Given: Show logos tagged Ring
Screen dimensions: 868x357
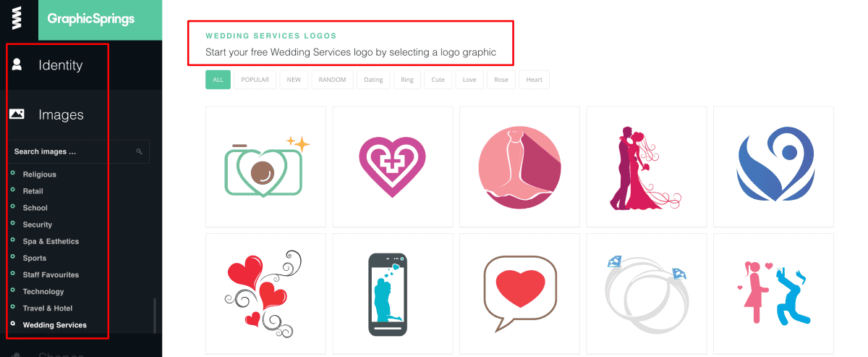Looking at the screenshot, I should coord(407,80).
